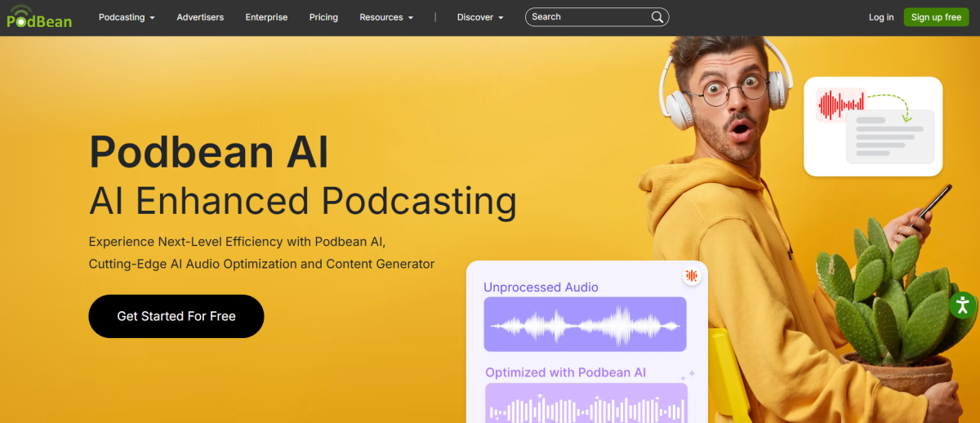Expand the Resources dropdown menu

386,17
